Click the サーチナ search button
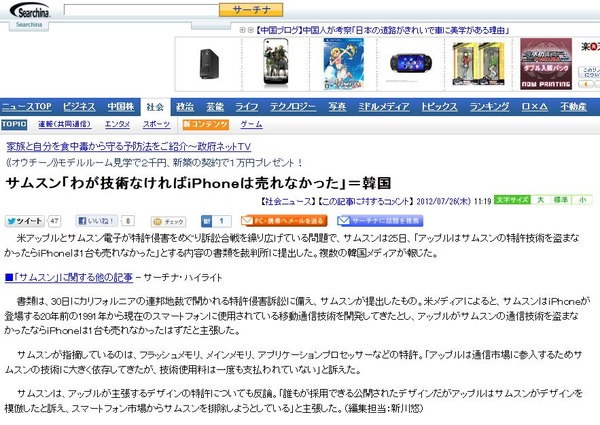The height and width of the screenshot is (425, 600). (x=251, y=10)
